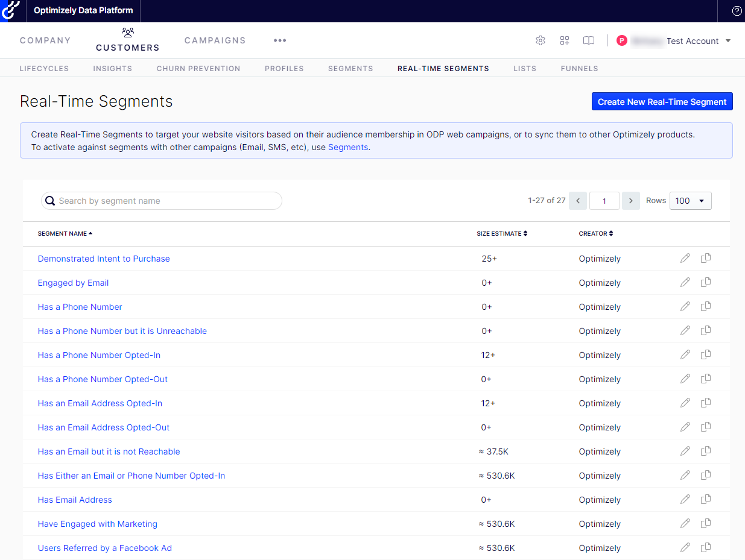
Task: Go to next page arrow
Action: (631, 201)
